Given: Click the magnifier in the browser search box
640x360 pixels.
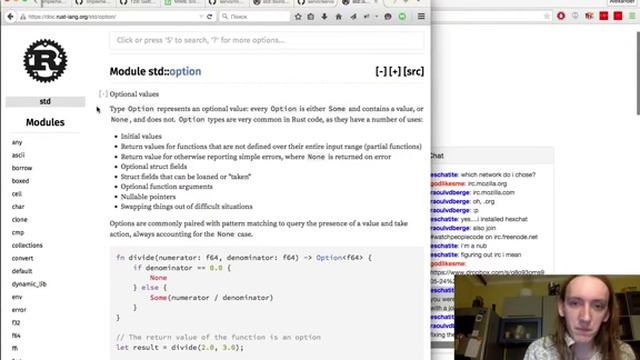Looking at the screenshot, I should pyautogui.click(x=225, y=17).
